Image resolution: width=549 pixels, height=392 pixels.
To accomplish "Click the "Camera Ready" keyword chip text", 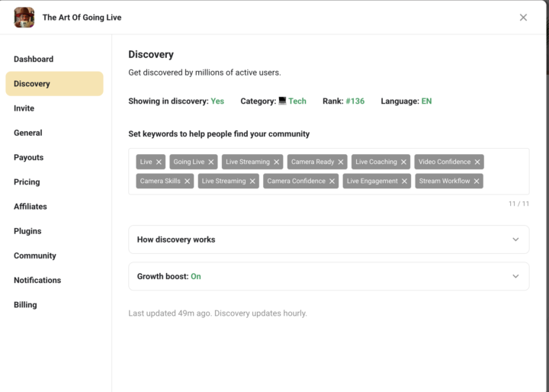I will click(313, 162).
